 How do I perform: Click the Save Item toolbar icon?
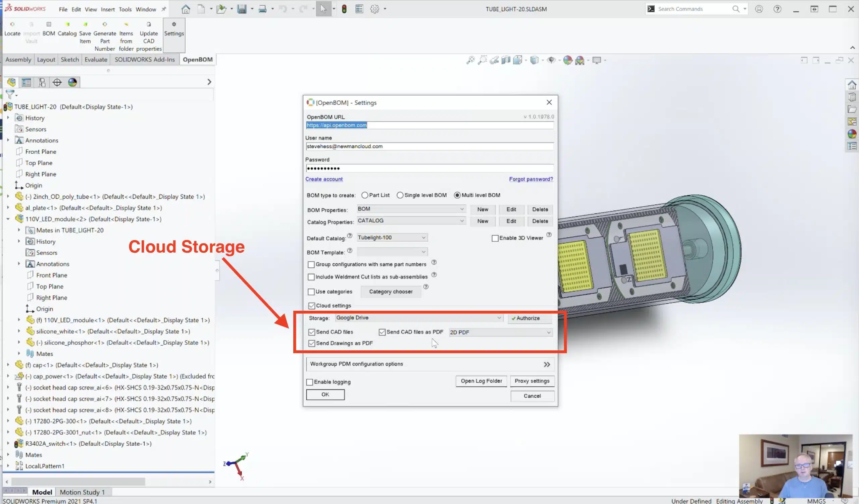point(85,24)
